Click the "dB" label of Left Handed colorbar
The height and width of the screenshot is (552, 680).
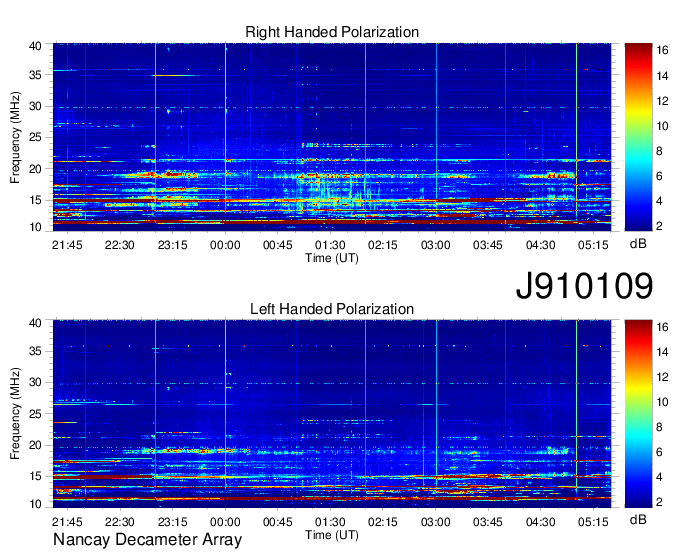638,520
